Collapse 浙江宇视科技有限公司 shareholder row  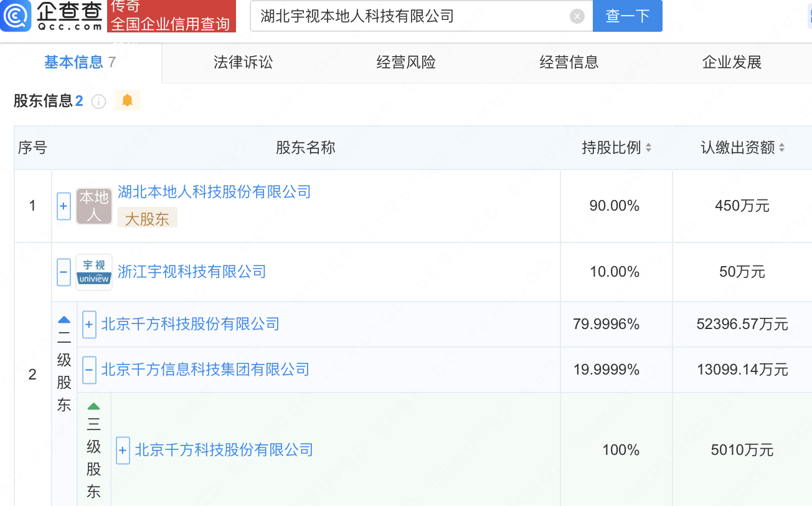tap(64, 272)
